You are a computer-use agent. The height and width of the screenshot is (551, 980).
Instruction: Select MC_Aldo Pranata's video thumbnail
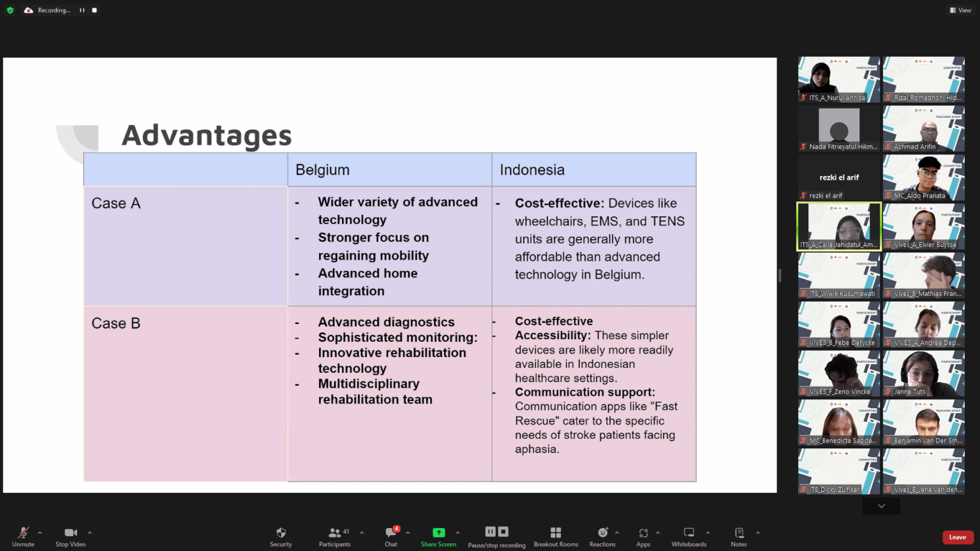(923, 177)
